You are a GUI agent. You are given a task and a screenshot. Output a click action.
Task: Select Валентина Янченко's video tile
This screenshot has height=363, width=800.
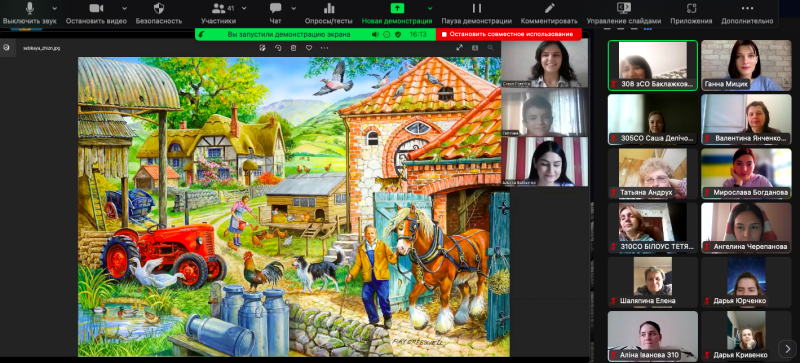click(x=746, y=119)
